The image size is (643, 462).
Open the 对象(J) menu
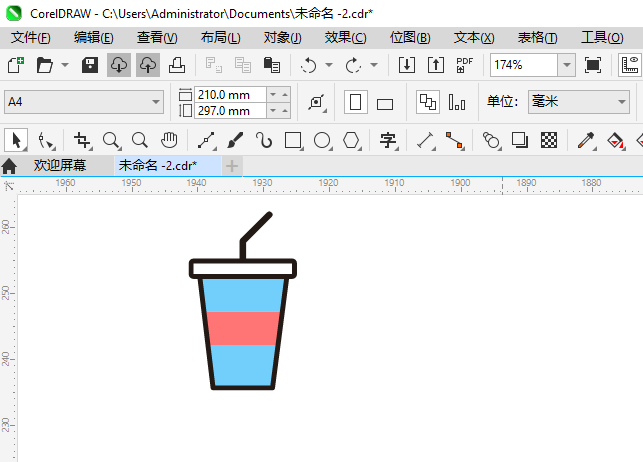[x=283, y=38]
